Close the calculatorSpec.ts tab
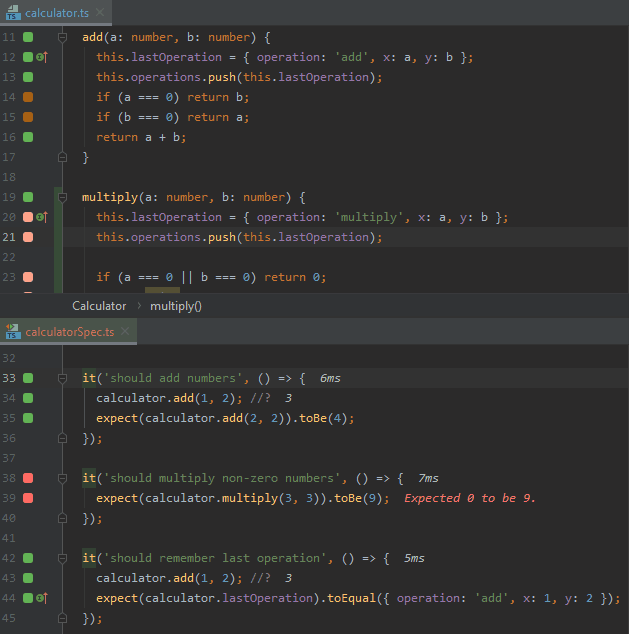This screenshot has height=634, width=629. tap(125, 331)
